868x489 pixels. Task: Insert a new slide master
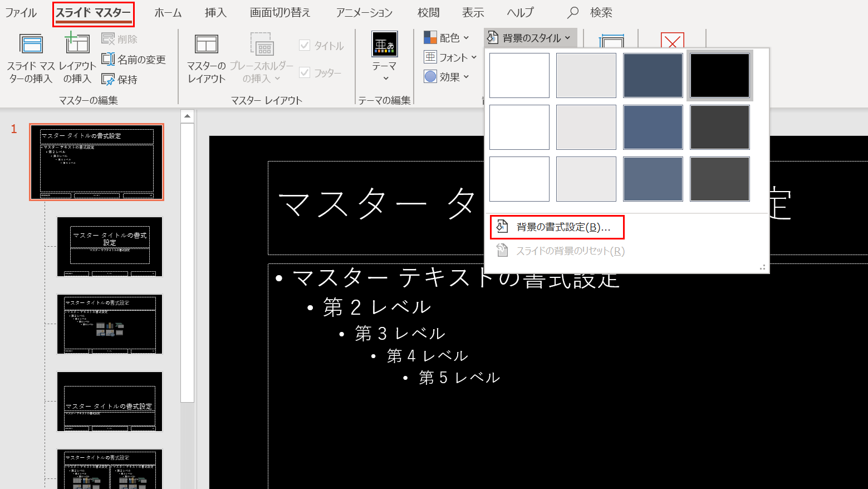(31, 58)
